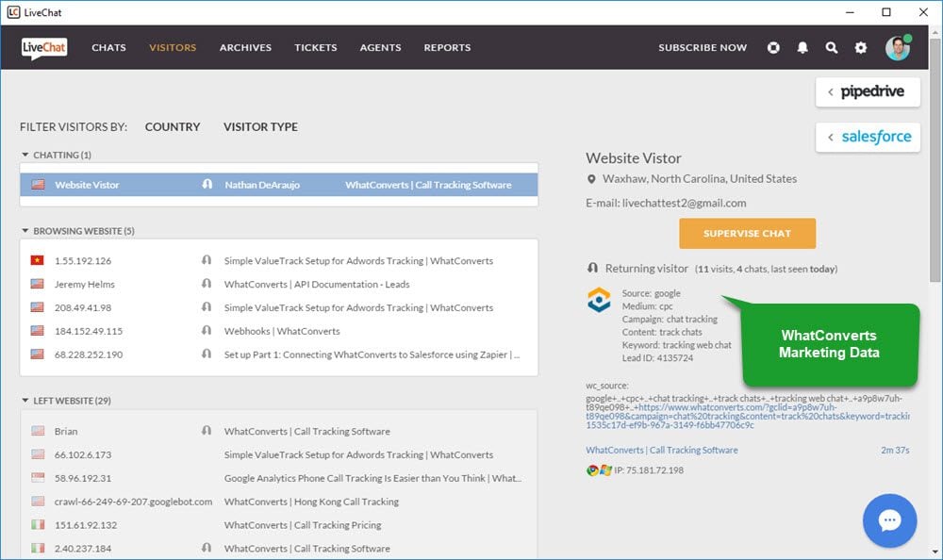
Task: Click the e-mail livechattest2@gmail.com
Action: coord(684,204)
